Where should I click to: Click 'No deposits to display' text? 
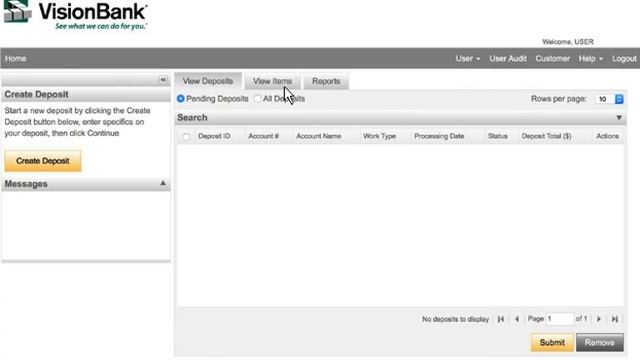pyautogui.click(x=455, y=319)
